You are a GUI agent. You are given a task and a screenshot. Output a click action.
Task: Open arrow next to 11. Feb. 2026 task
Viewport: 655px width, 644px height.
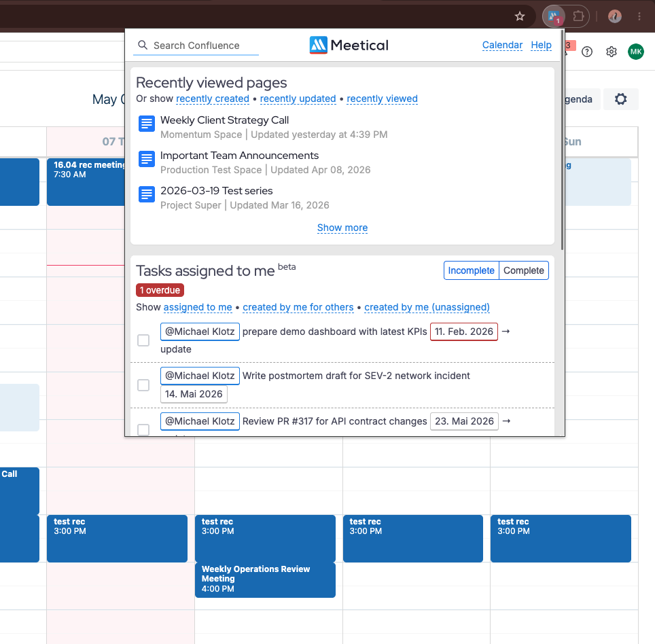point(506,332)
